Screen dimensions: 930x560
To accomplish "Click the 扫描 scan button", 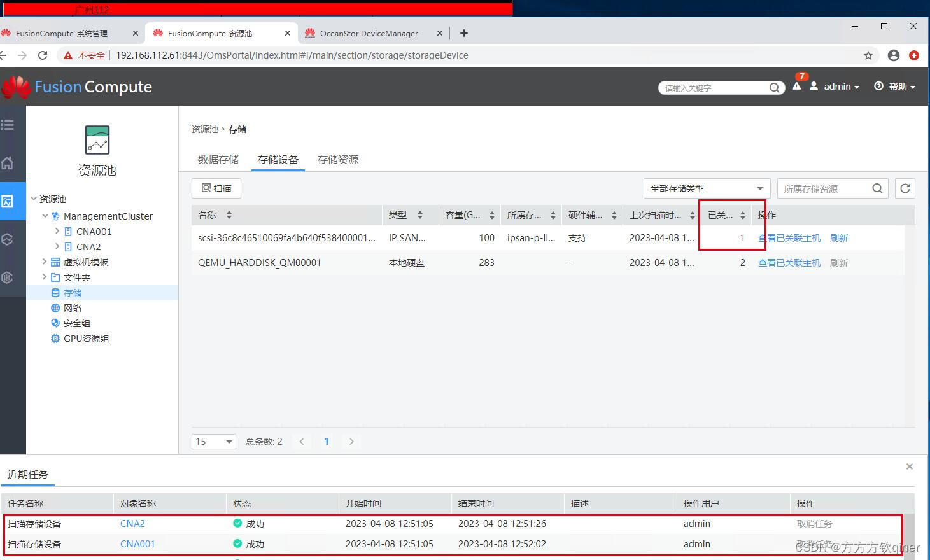I will [x=216, y=188].
